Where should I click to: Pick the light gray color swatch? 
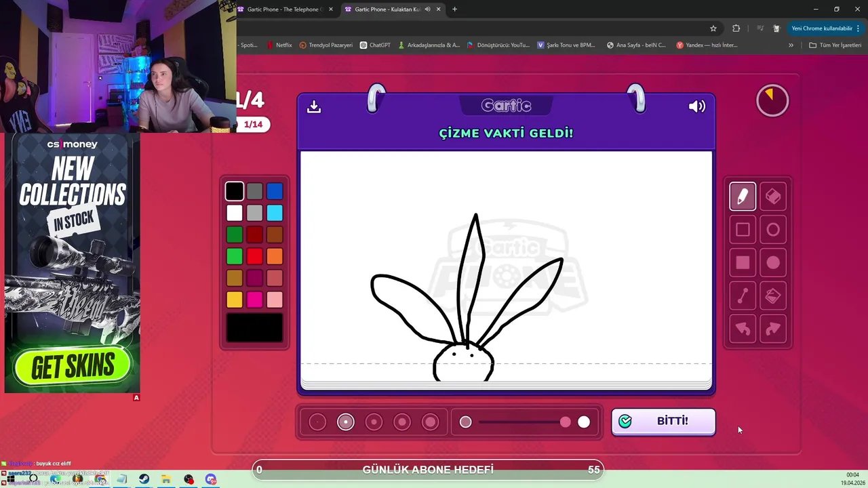coord(254,213)
